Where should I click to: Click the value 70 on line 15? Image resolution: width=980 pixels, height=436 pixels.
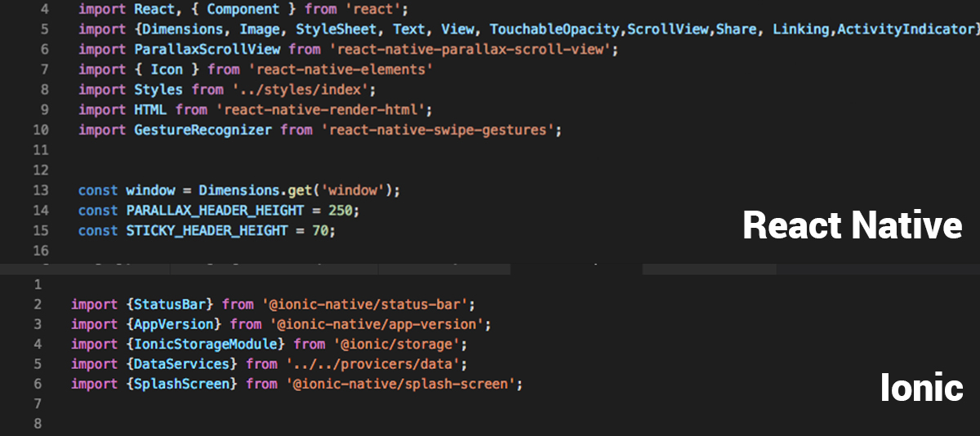320,230
